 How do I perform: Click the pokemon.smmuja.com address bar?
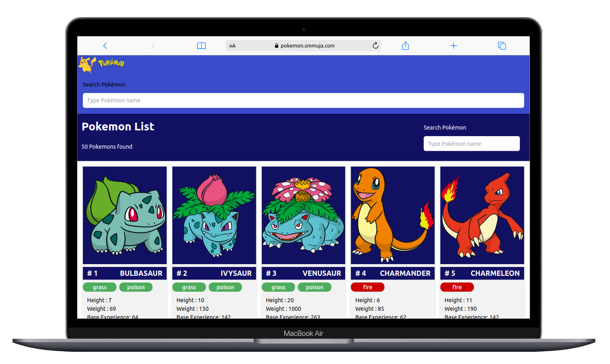pyautogui.click(x=304, y=45)
